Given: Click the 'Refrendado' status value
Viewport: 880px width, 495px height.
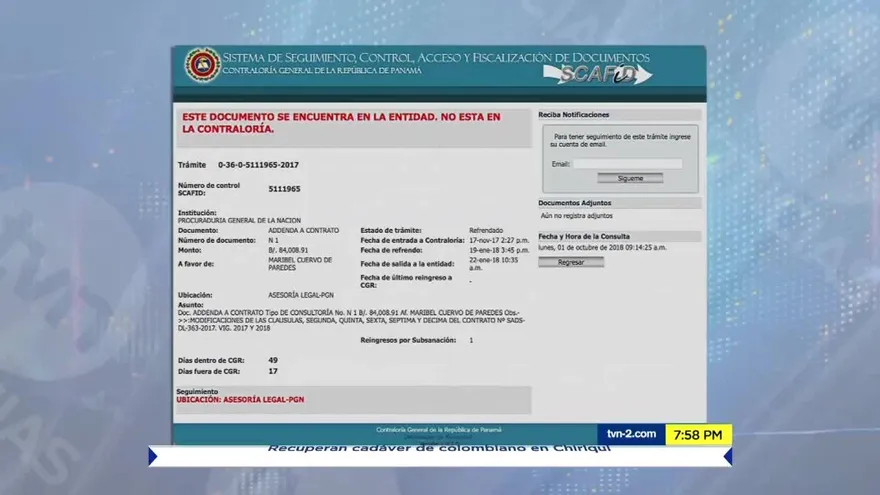Looking at the screenshot, I should (486, 231).
